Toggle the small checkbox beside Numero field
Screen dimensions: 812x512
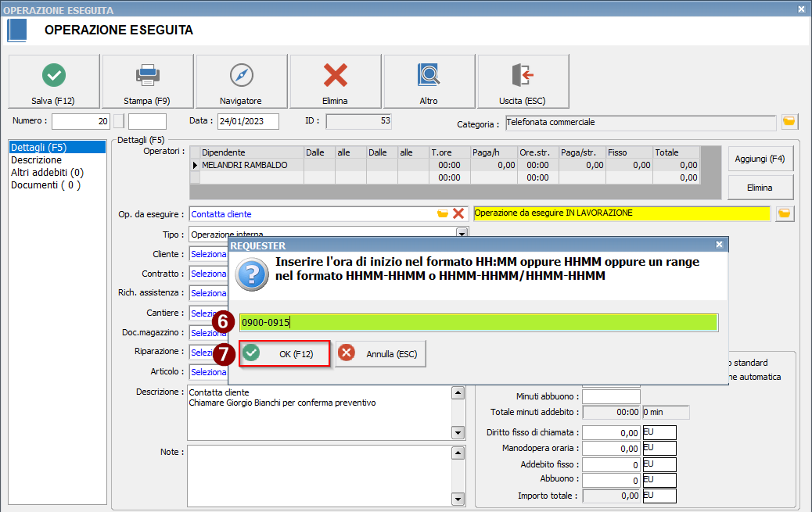click(119, 121)
